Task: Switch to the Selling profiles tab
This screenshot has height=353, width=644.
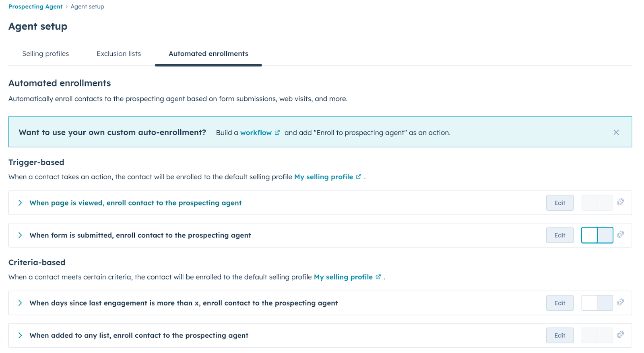Action: [45, 53]
